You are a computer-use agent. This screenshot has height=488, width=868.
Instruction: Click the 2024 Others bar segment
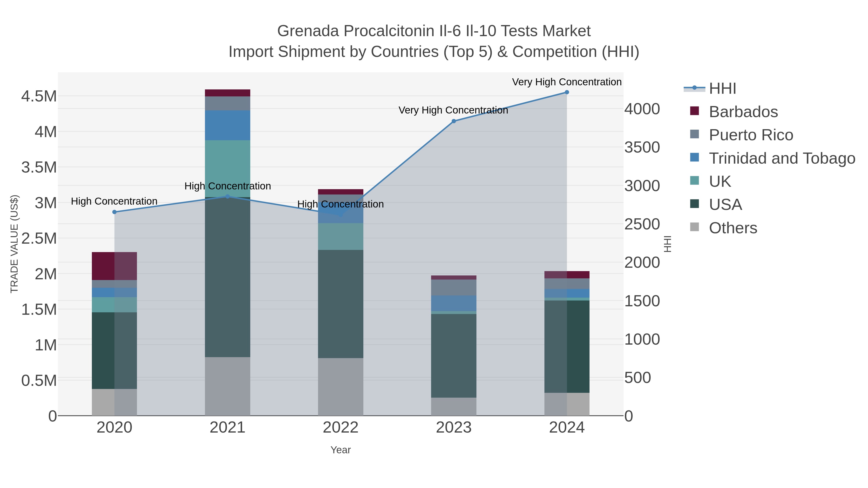567,404
